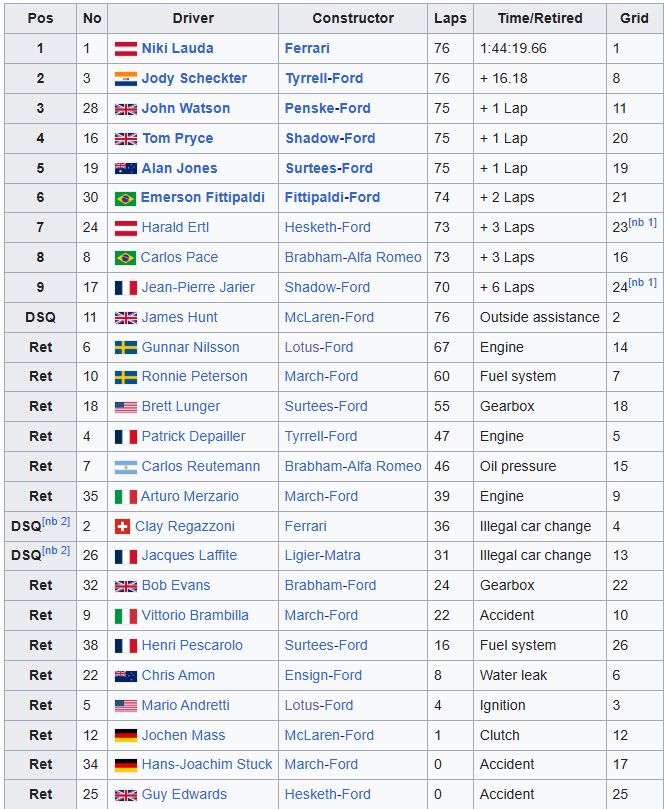Select '+ 2 Laps' cell

[x=540, y=198]
